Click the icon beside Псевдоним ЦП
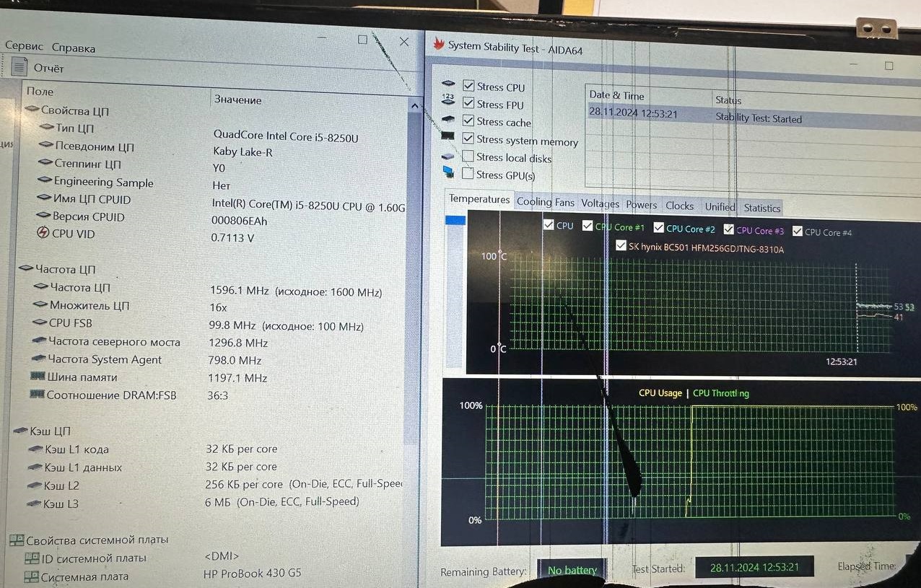Image resolution: width=921 pixels, height=588 pixels. click(x=45, y=146)
